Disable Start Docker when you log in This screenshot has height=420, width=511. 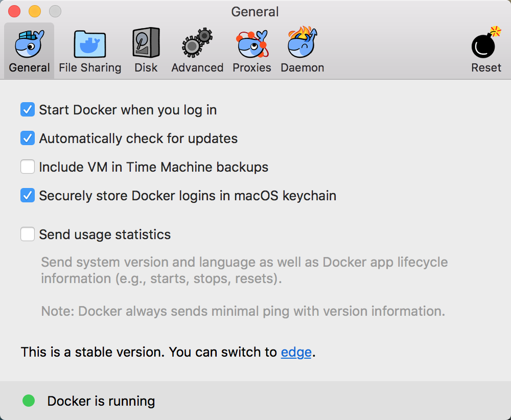tap(27, 109)
